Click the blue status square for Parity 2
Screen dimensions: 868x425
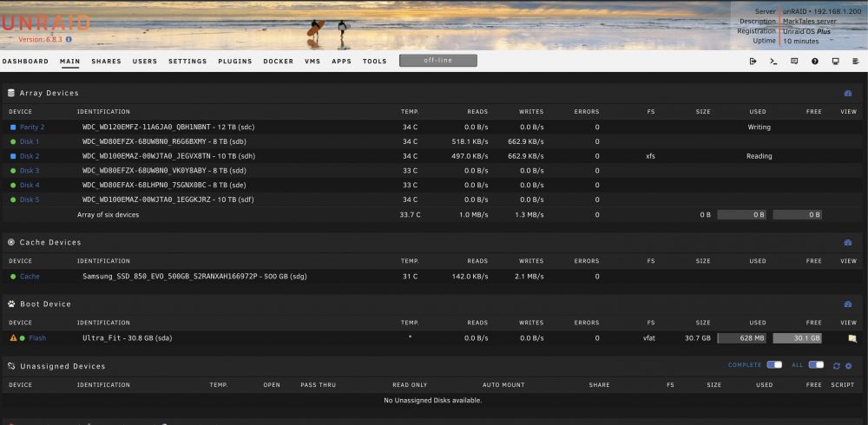tap(13, 127)
